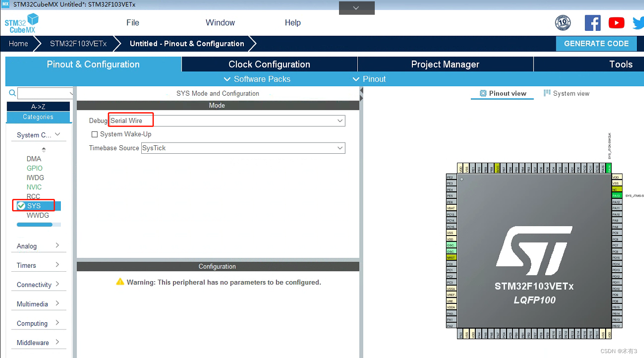This screenshot has height=358, width=644.
Task: Expand the Middleware category
Action: coord(39,342)
